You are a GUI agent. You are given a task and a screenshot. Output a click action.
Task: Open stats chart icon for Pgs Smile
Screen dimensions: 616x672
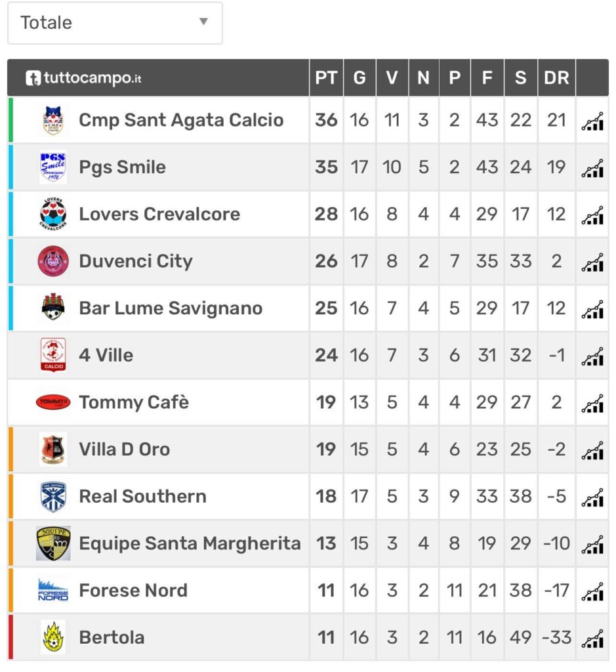(x=592, y=168)
